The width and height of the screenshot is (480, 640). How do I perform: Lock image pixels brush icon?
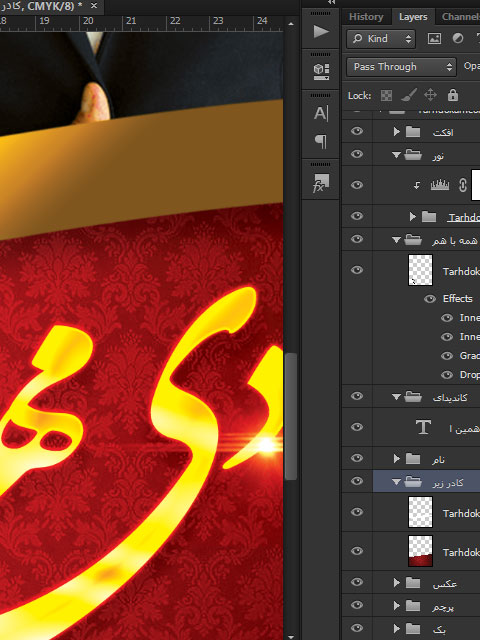pos(408,95)
